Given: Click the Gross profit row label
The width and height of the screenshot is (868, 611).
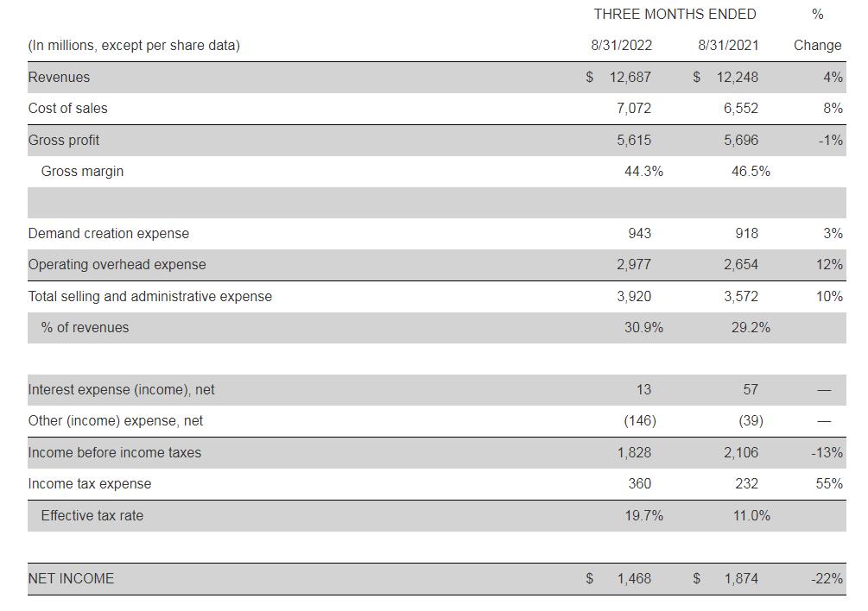Looking at the screenshot, I should click(x=63, y=140).
